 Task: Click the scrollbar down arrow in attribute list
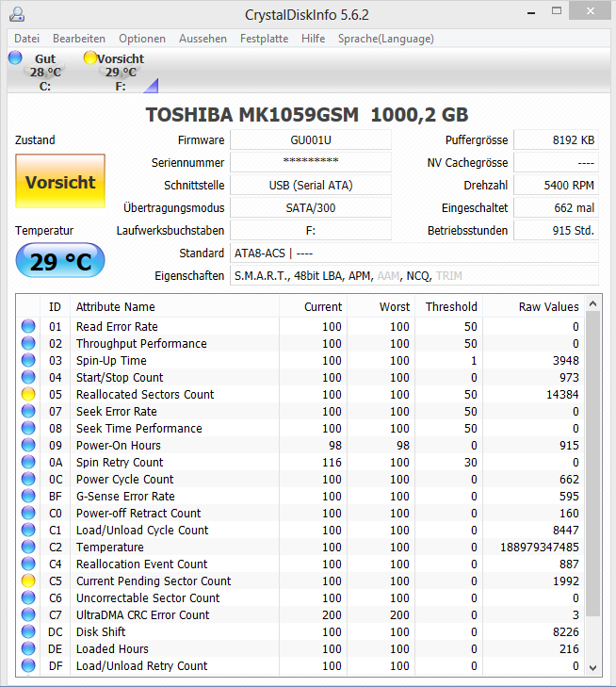(x=593, y=668)
